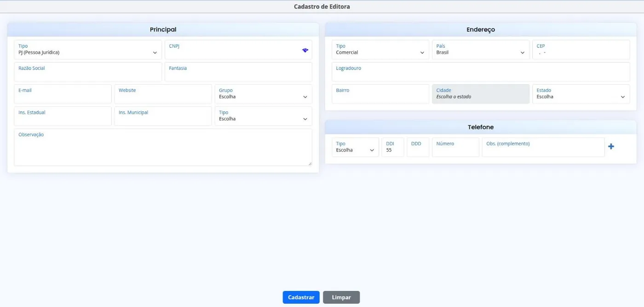
Task: Focus the DDD input field
Action: (x=418, y=147)
